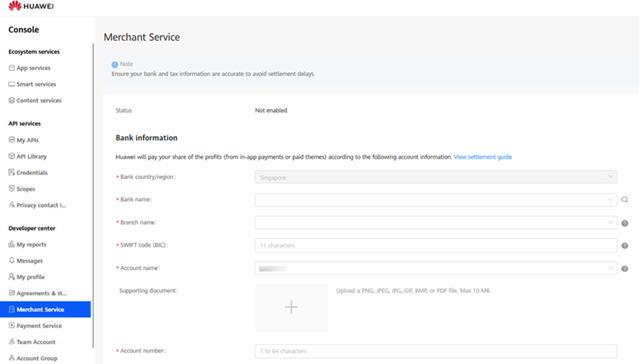
Task: Open API Library page
Action: tap(31, 156)
